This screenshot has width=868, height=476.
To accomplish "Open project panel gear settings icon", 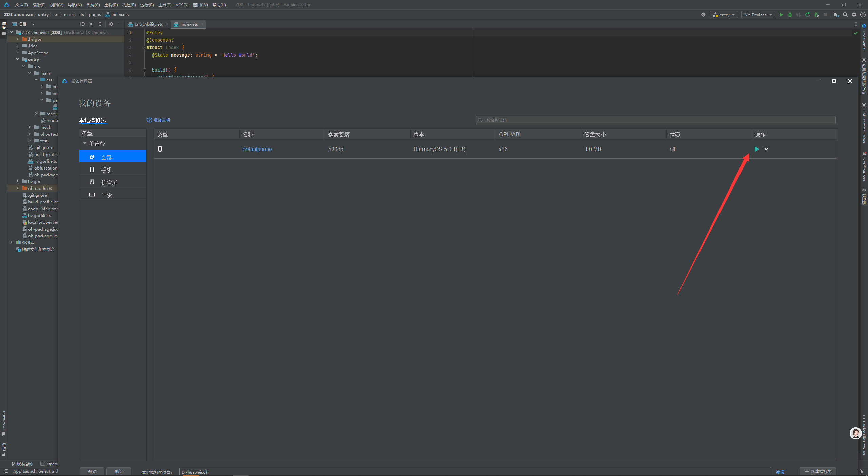I will 111,24.
